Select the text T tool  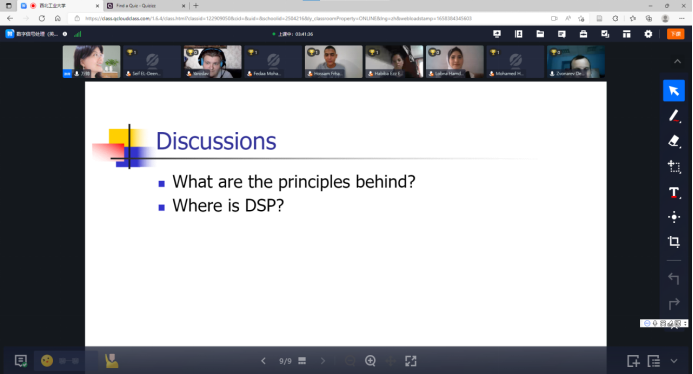point(674,192)
